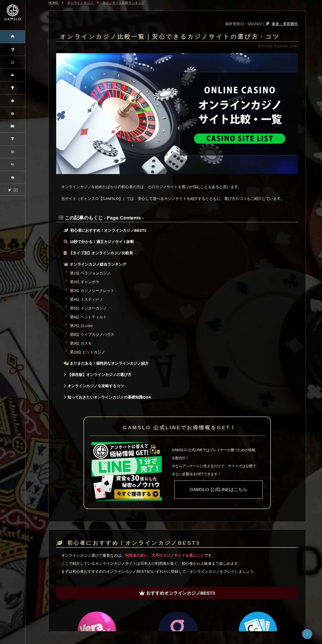Image resolution: width=322 pixels, height=644 pixels.
Task: Jump to 基礎知識Q&A contents entry
Action: pos(109,397)
